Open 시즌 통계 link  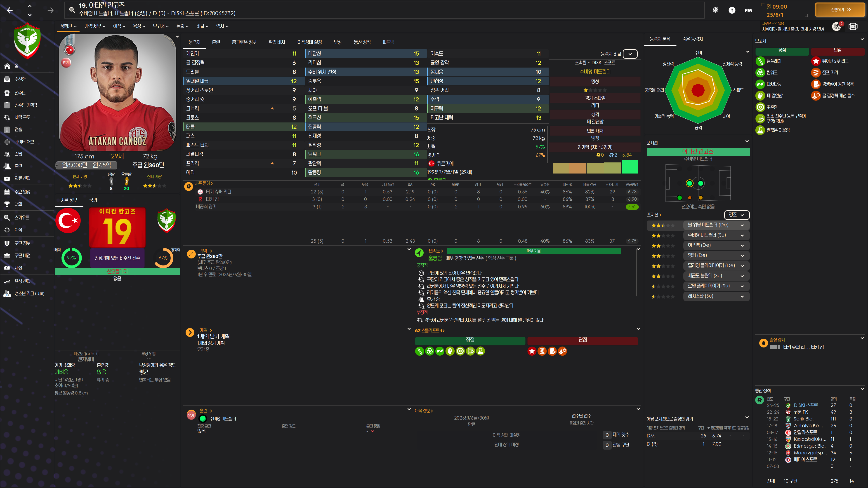203,183
